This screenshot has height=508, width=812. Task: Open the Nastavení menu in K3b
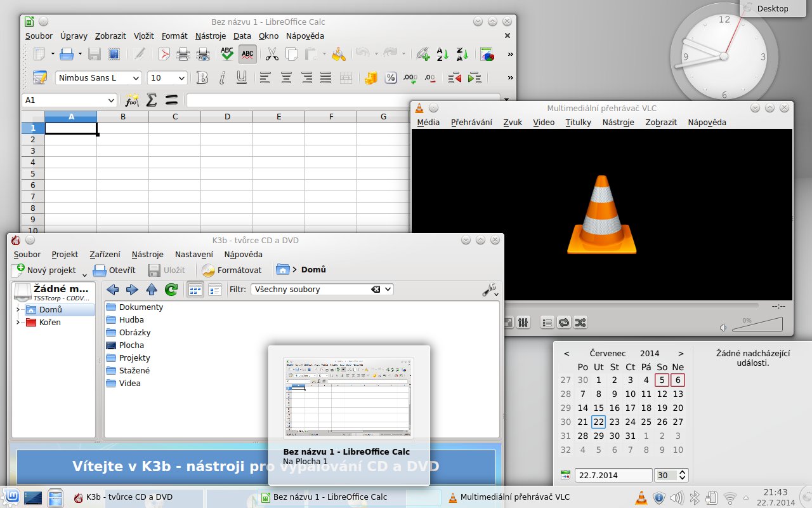point(194,254)
